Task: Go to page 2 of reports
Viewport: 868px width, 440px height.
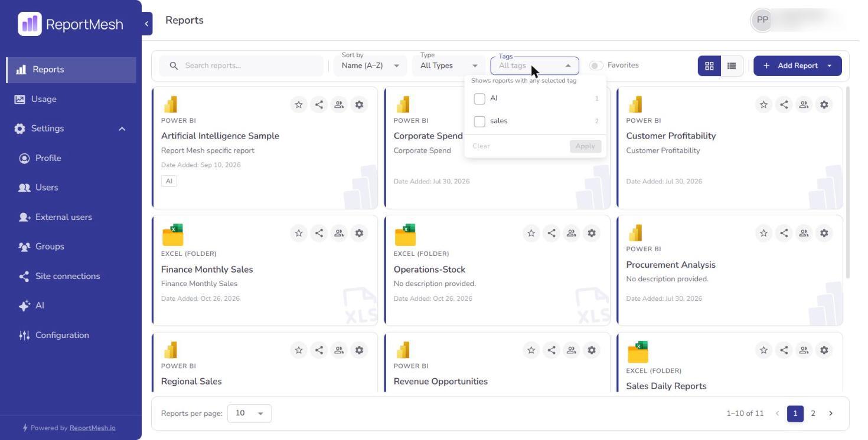Action: click(813, 413)
